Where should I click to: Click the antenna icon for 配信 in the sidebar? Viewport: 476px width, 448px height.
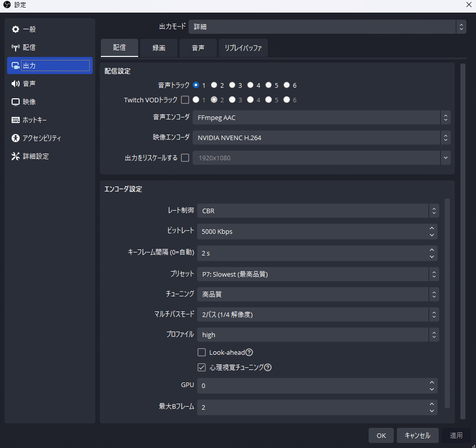coord(16,47)
